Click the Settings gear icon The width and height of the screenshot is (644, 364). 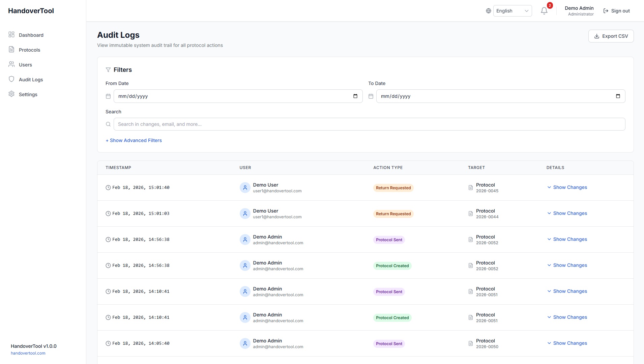click(x=11, y=94)
